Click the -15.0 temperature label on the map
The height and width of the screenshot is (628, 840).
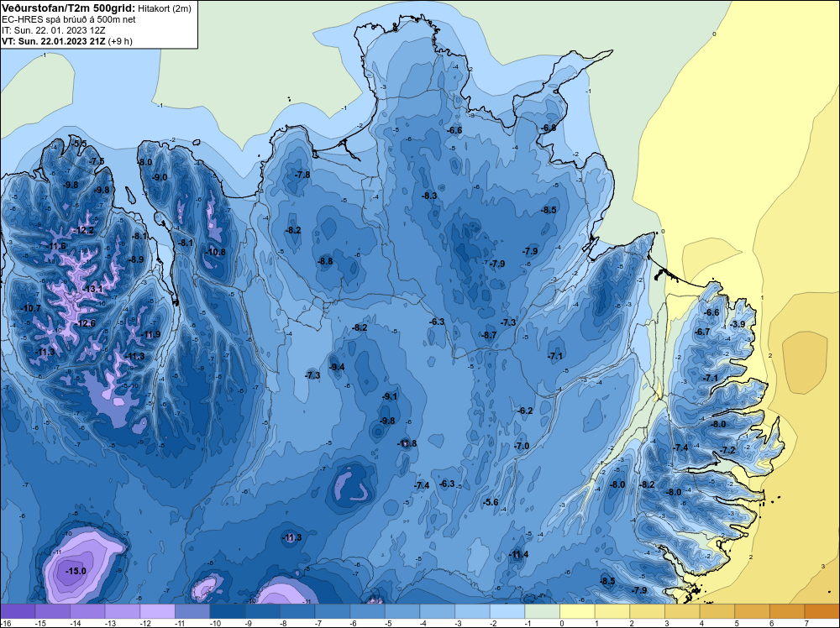pos(76,571)
